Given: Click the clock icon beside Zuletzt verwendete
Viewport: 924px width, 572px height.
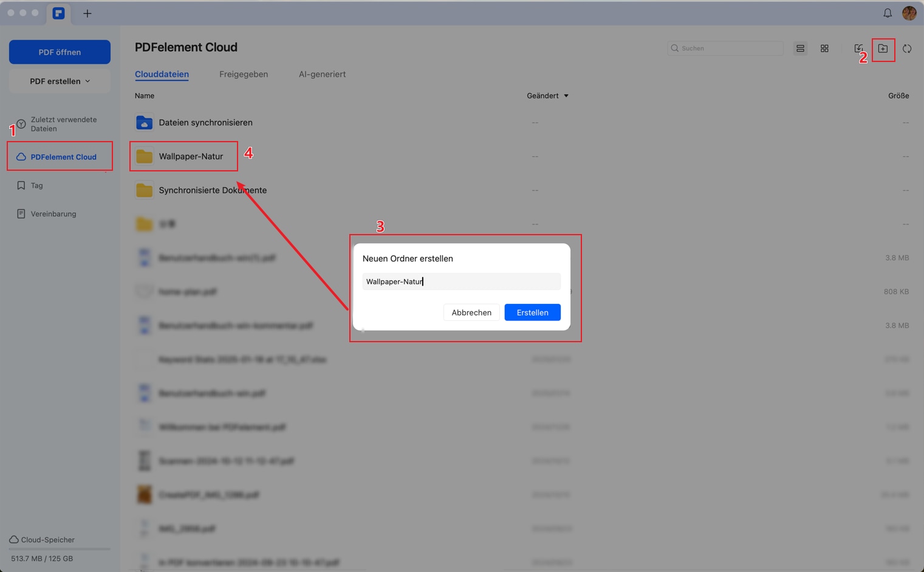Looking at the screenshot, I should pos(21,124).
